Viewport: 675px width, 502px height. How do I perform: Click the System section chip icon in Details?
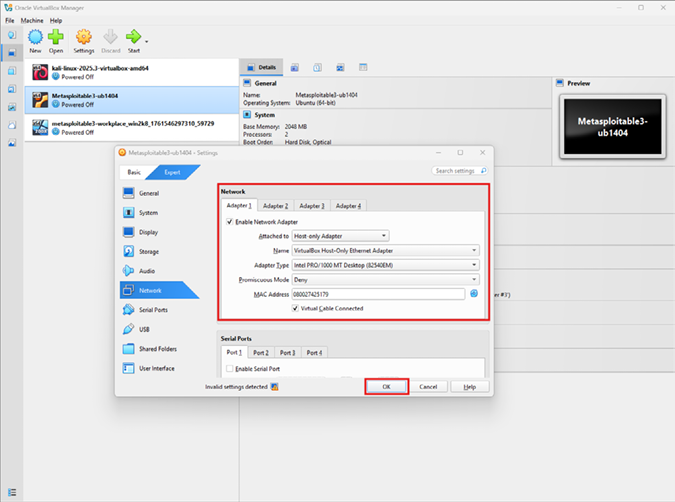pyautogui.click(x=247, y=115)
